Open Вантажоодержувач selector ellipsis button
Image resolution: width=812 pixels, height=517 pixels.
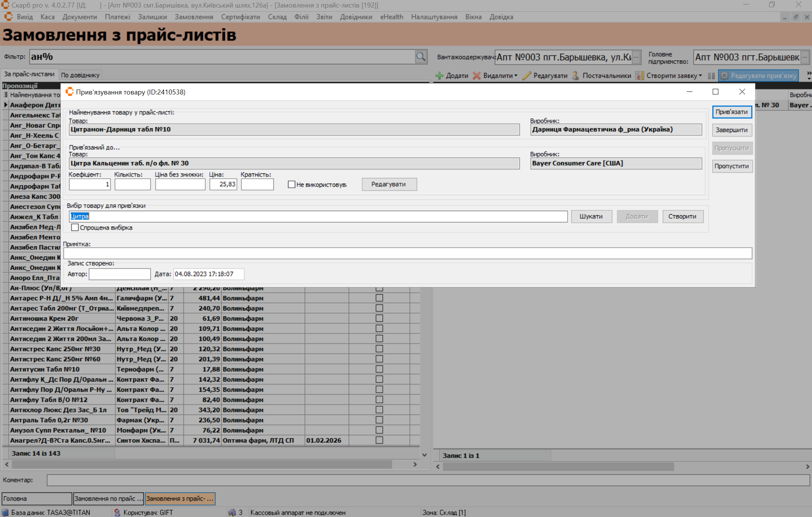[x=636, y=57]
